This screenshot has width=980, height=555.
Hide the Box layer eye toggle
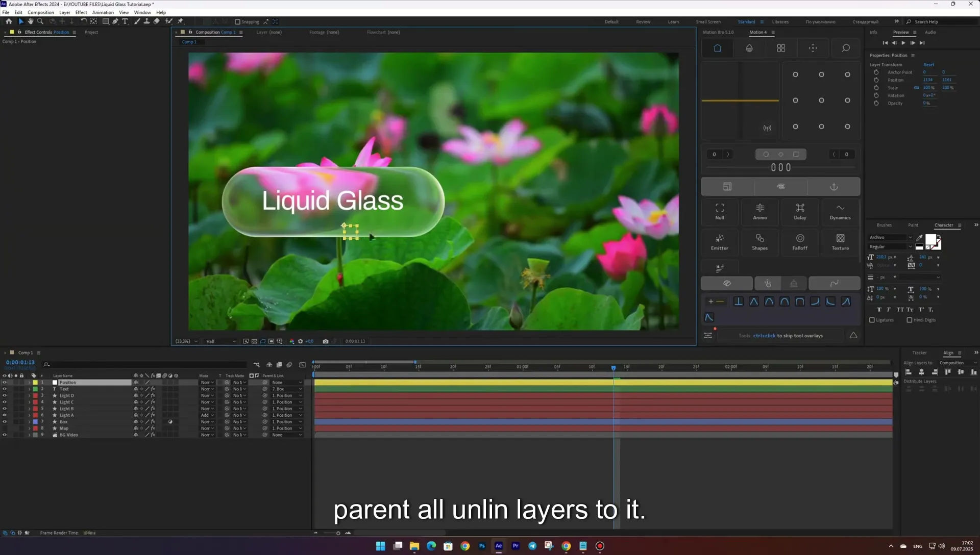[x=5, y=422]
